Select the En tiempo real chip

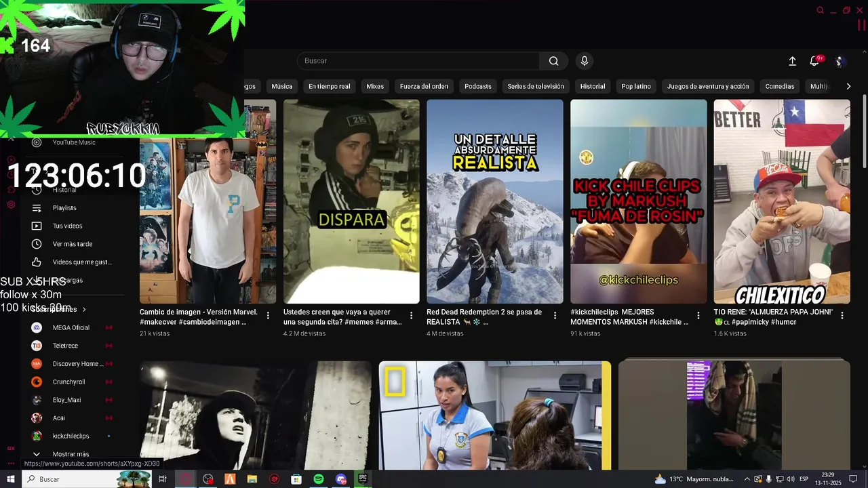pos(330,87)
